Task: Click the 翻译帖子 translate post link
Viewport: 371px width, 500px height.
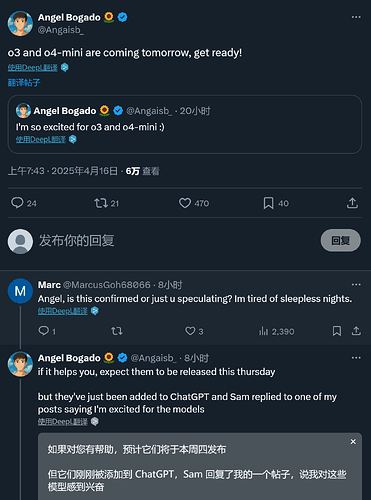Action: point(24,82)
